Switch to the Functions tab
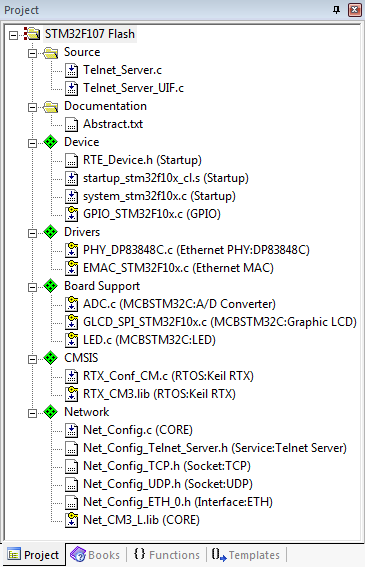Viewport: 365px width, 567px height. 166,555
